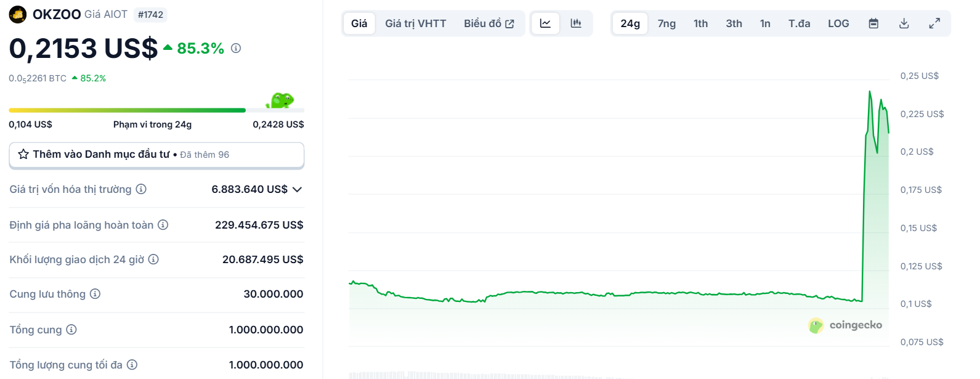Select the 3th time range

pyautogui.click(x=734, y=23)
